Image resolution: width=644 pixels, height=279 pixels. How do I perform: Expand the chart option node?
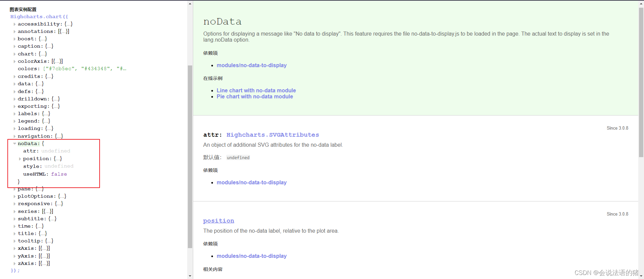14,54
